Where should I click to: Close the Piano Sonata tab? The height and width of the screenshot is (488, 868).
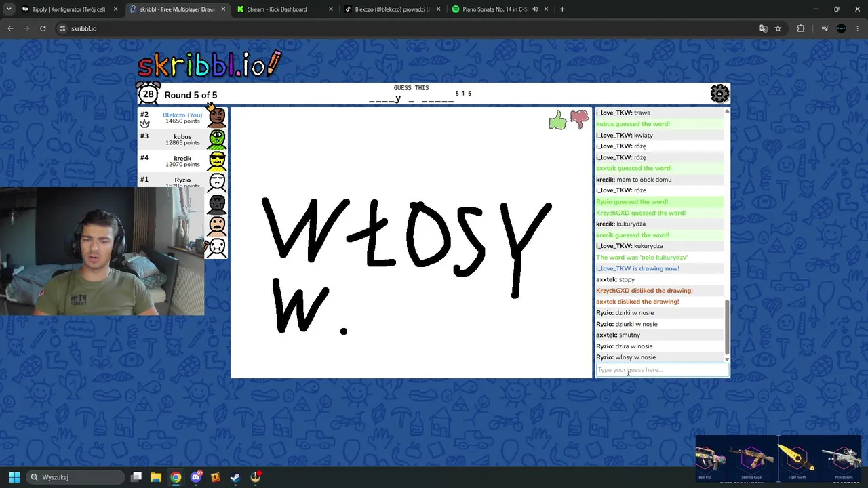[x=546, y=9]
